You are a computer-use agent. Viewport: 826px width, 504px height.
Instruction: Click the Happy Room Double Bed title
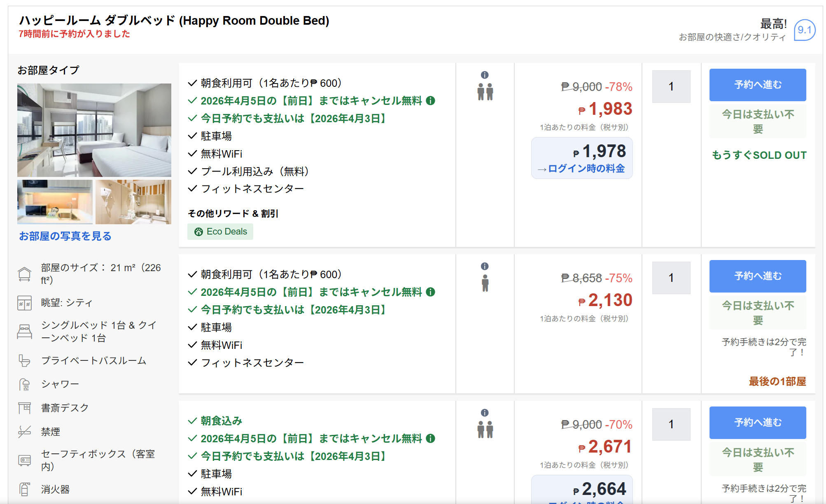click(x=174, y=21)
